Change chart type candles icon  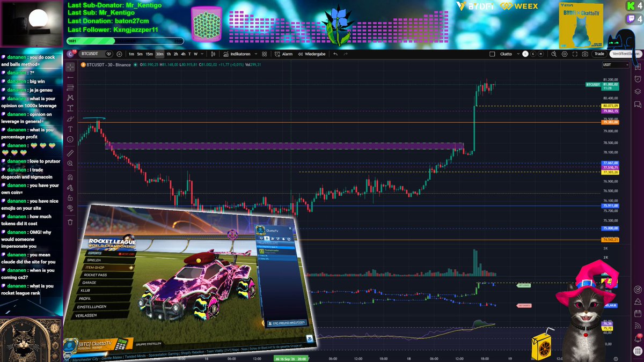pos(213,54)
